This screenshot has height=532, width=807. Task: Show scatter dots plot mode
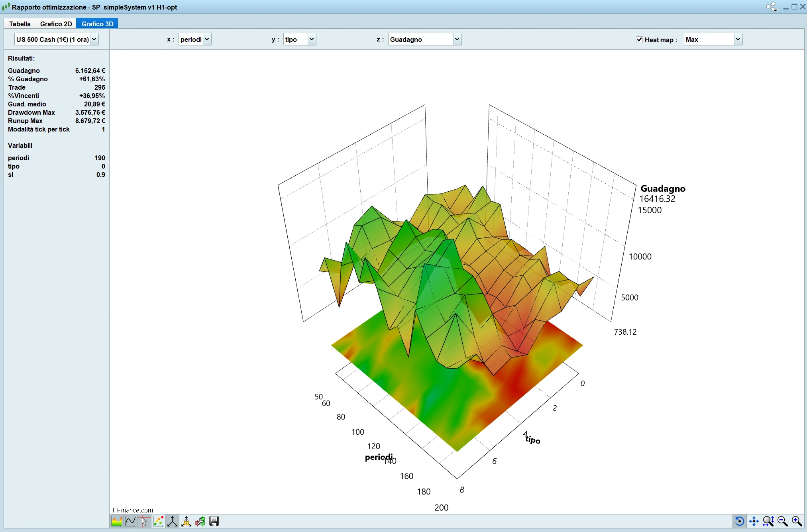click(158, 521)
